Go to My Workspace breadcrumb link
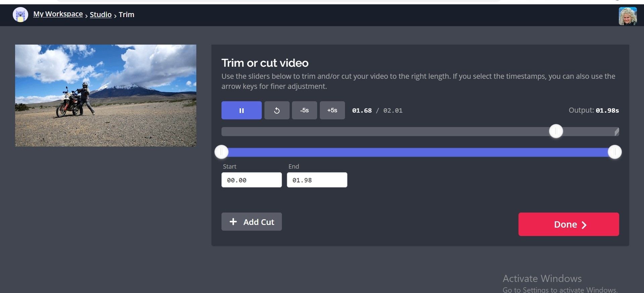This screenshot has width=644, height=293. pos(58,14)
